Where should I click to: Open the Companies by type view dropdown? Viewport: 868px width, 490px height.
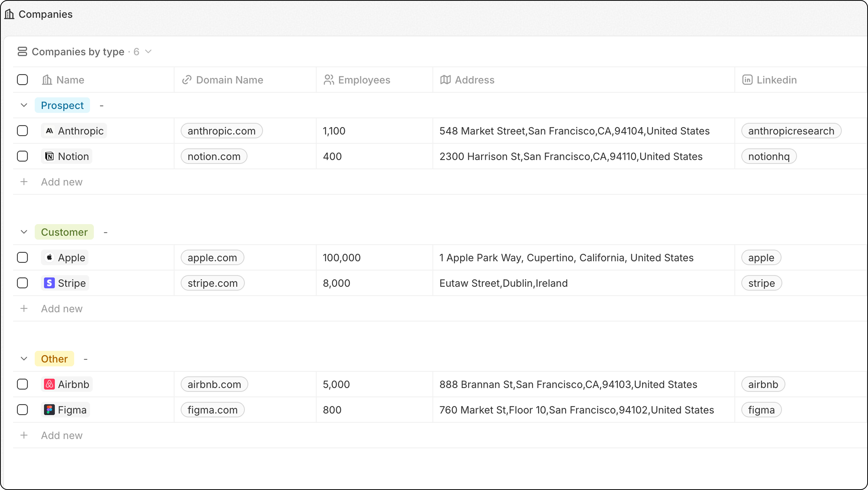[148, 52]
